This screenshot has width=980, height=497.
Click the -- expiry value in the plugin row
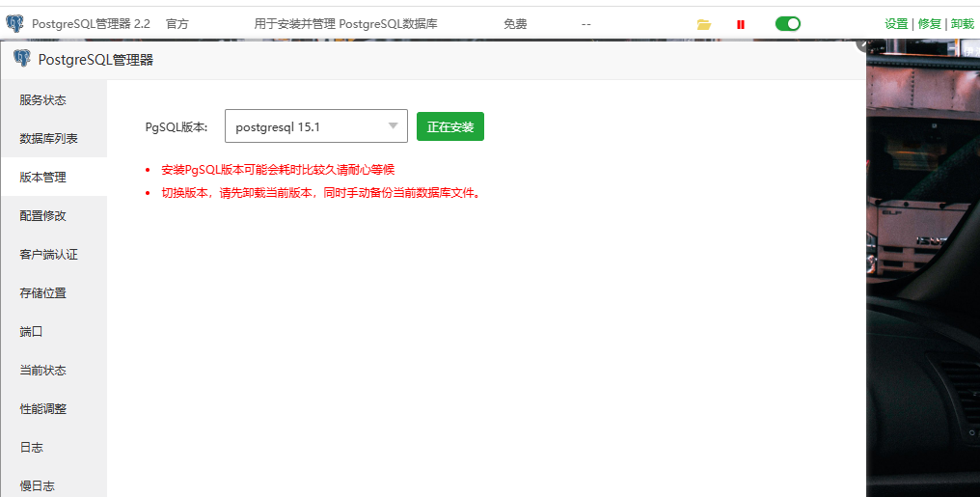pos(585,24)
